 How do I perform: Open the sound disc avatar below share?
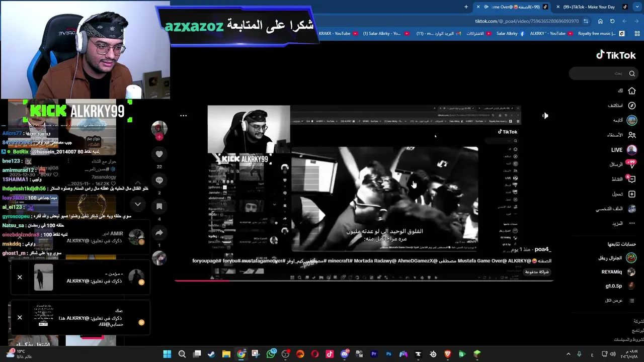click(x=159, y=258)
